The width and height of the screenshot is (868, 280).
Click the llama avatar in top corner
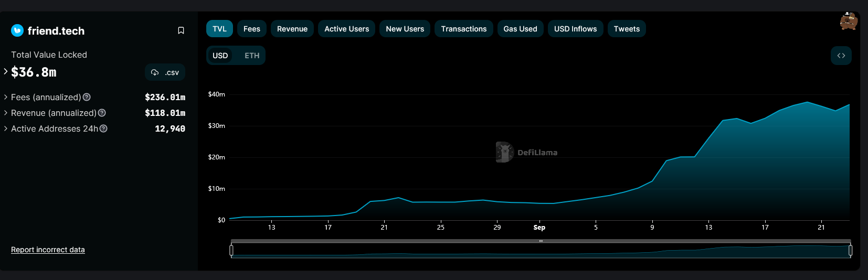tap(848, 21)
